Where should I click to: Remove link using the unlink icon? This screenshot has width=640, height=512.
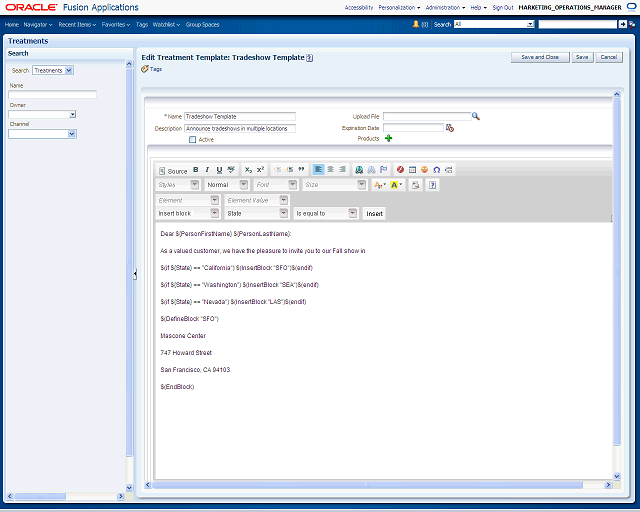click(371, 170)
